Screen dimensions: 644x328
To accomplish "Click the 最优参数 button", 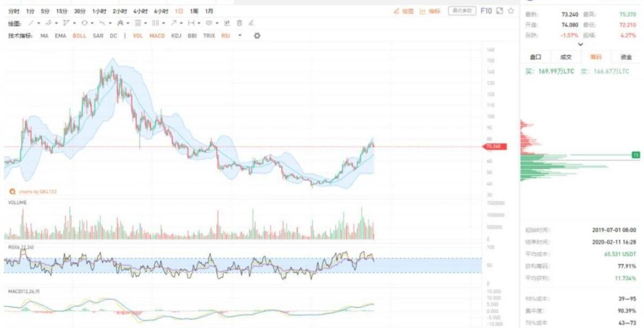I will 462,11.
